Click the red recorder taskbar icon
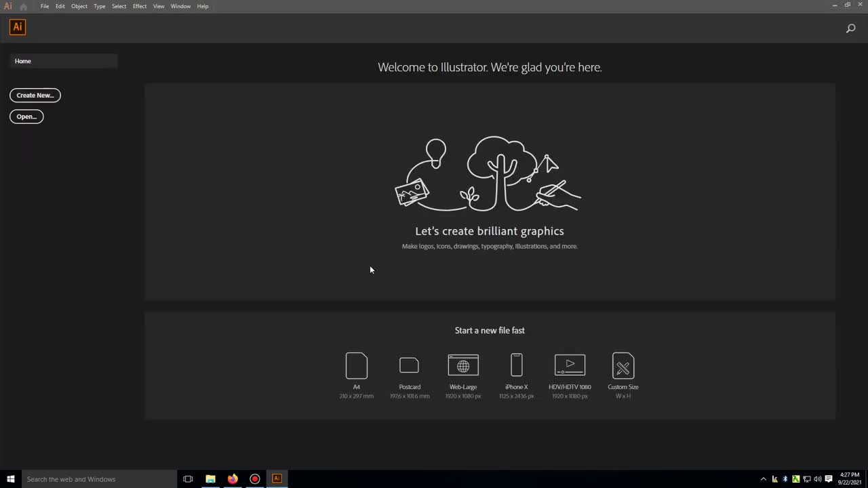The image size is (868, 488). (x=255, y=479)
